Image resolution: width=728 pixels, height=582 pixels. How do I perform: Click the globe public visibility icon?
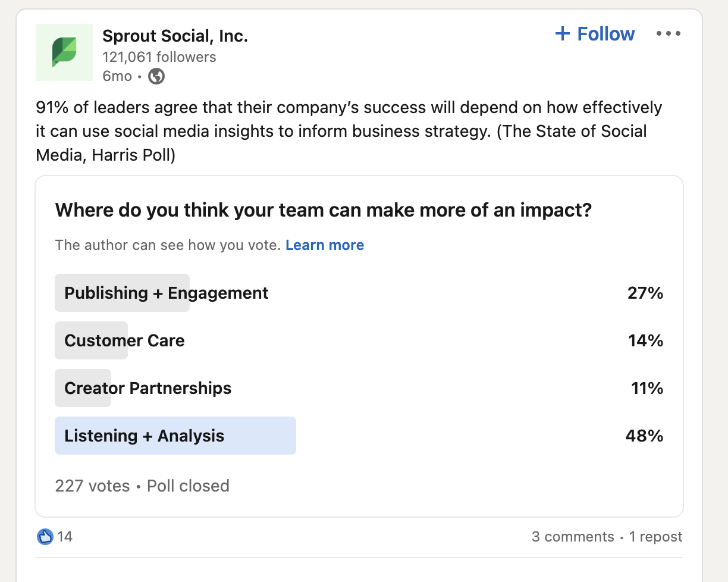[156, 76]
